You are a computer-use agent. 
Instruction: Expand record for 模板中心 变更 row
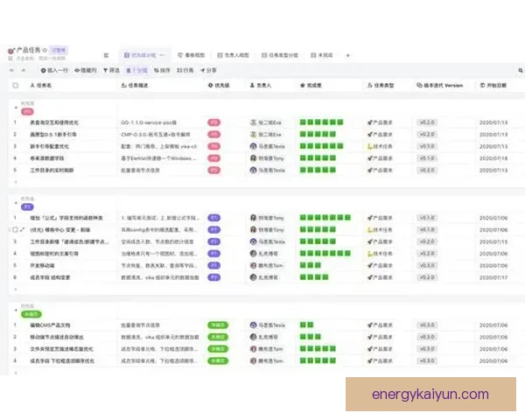(x=22, y=230)
